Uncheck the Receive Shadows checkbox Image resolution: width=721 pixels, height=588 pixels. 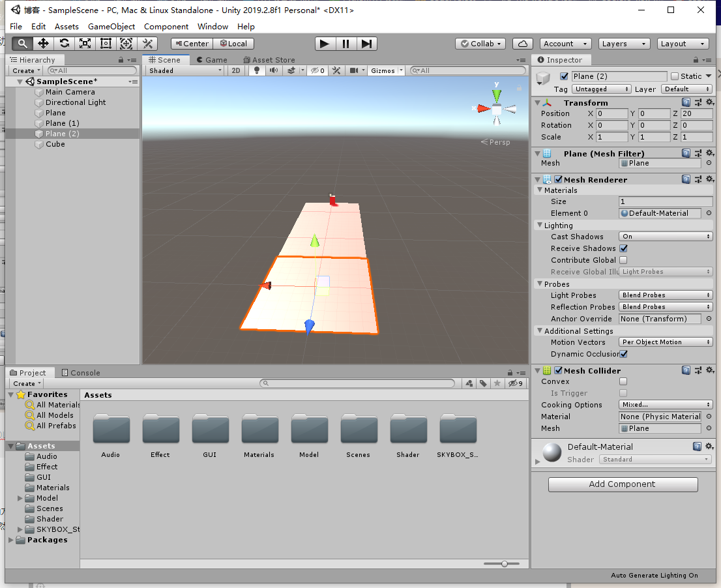pos(623,248)
